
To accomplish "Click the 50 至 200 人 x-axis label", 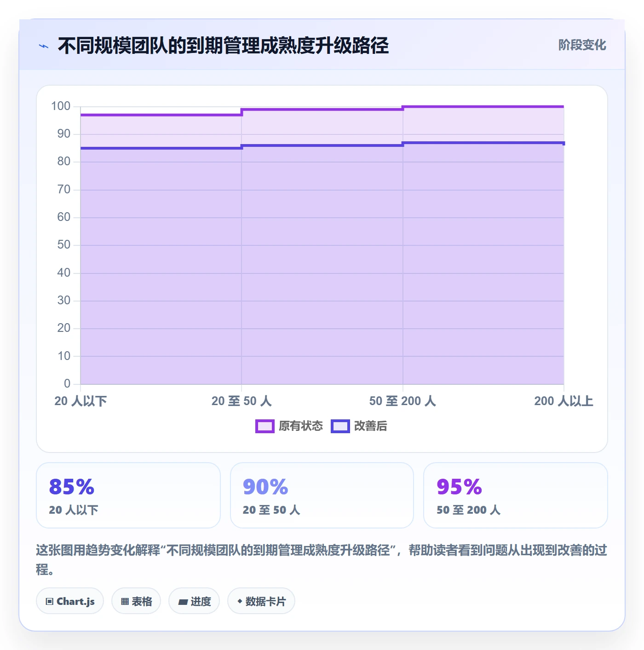I will click(x=402, y=401).
